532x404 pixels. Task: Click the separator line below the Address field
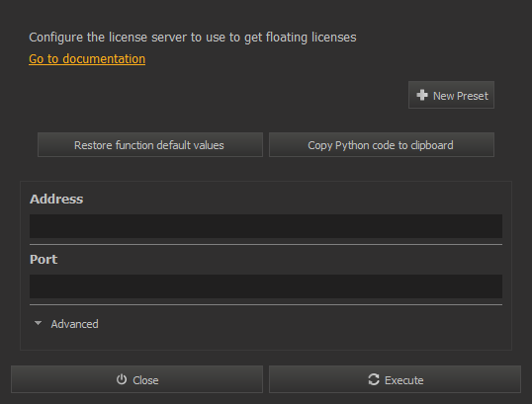[266, 244]
